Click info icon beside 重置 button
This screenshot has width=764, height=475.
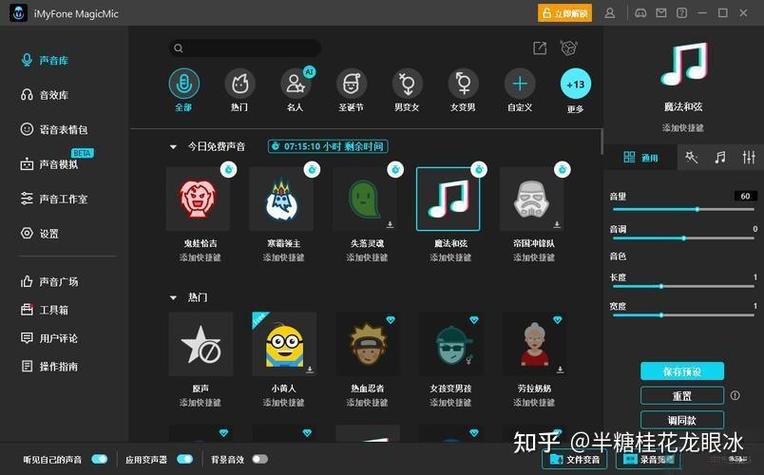click(735, 396)
